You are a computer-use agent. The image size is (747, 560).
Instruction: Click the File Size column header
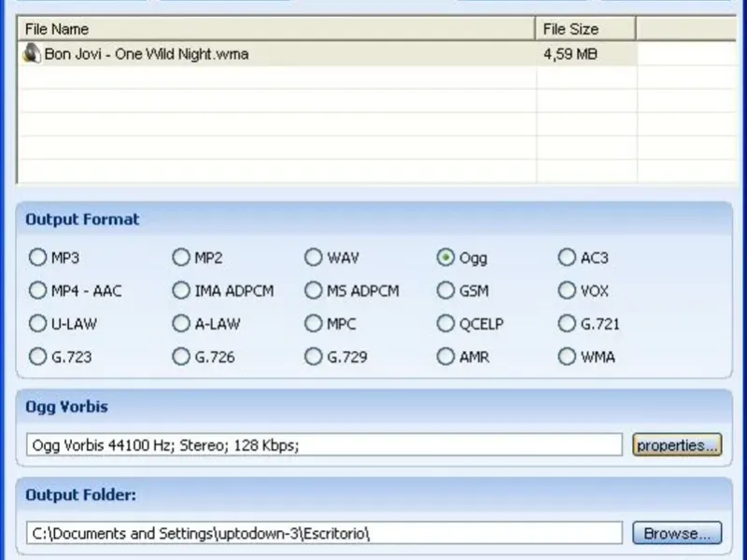585,29
